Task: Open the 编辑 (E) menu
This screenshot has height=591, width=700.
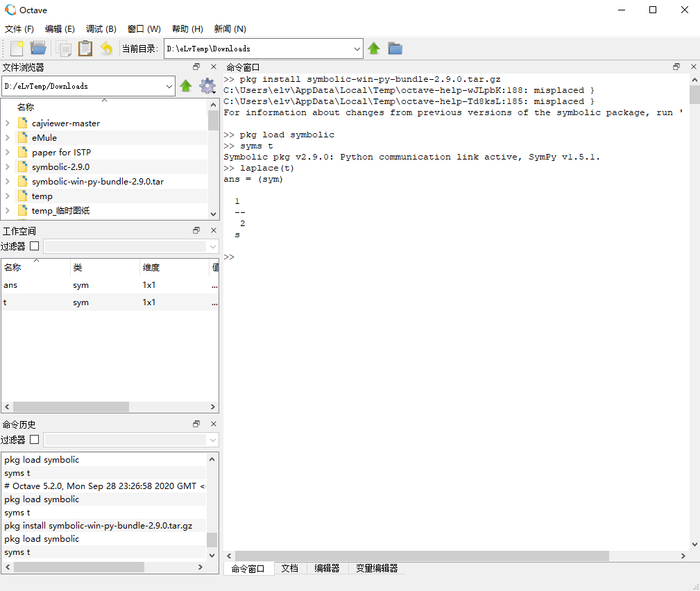Action: (x=60, y=28)
